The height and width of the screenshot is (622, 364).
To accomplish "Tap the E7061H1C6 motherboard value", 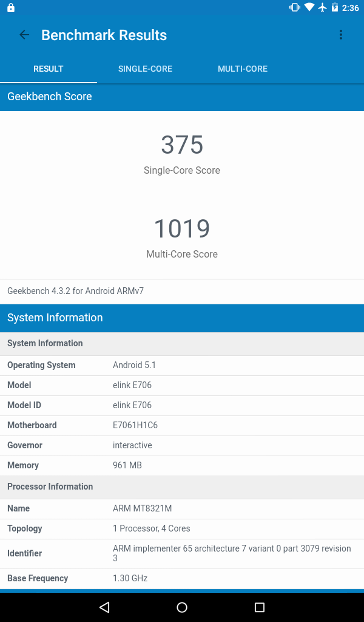I will (x=135, y=425).
